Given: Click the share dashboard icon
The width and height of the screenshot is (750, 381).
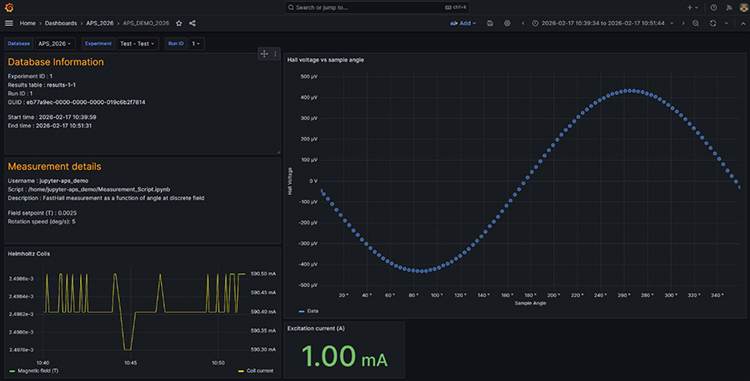Looking at the screenshot, I should click(x=192, y=23).
